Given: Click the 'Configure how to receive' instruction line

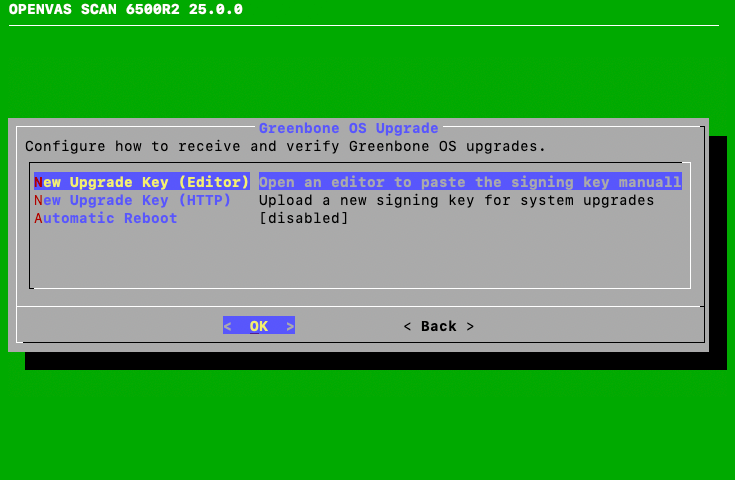Looking at the screenshot, I should coord(285,146).
